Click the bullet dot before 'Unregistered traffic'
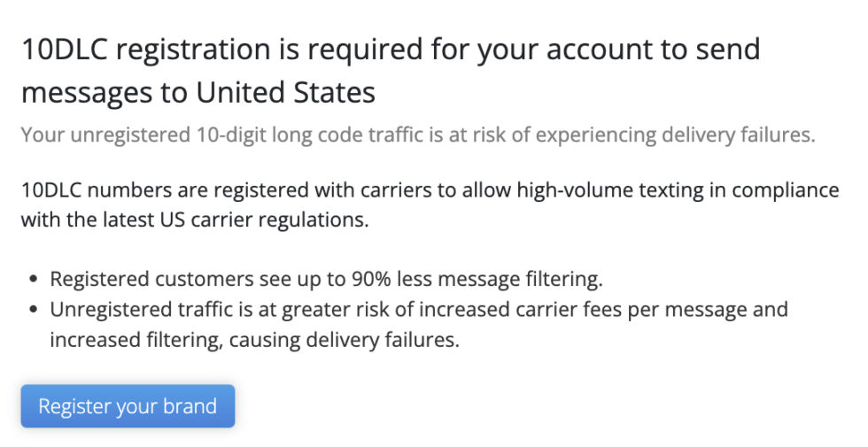This screenshot has width=868, height=447. 34,311
